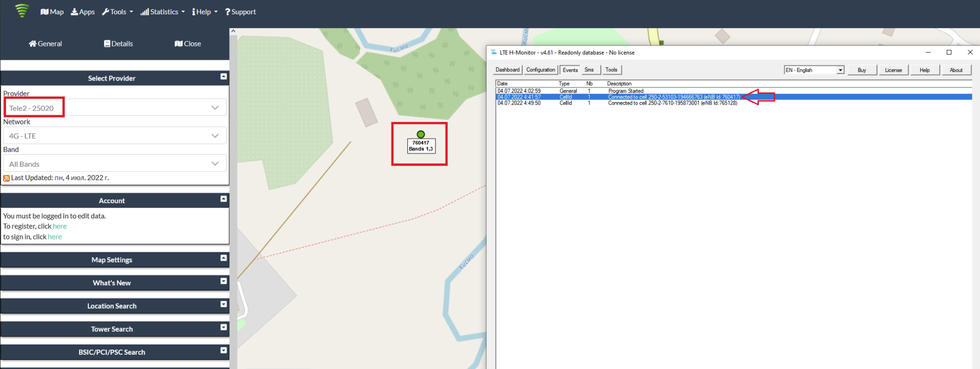Click the License button

[x=893, y=70]
